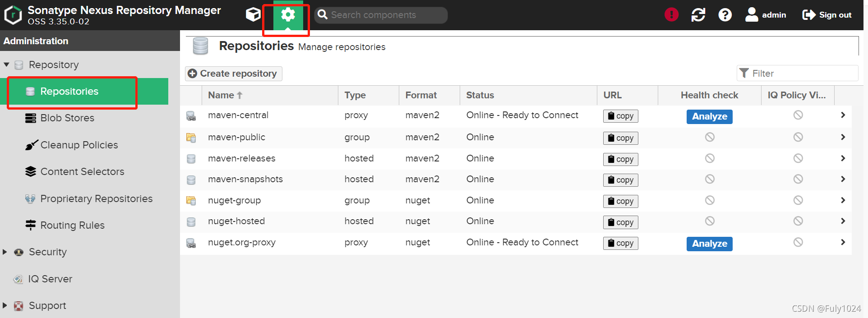This screenshot has height=318, width=868.
Task: Open nuget.org-proxy row chevron
Action: pos(843,242)
